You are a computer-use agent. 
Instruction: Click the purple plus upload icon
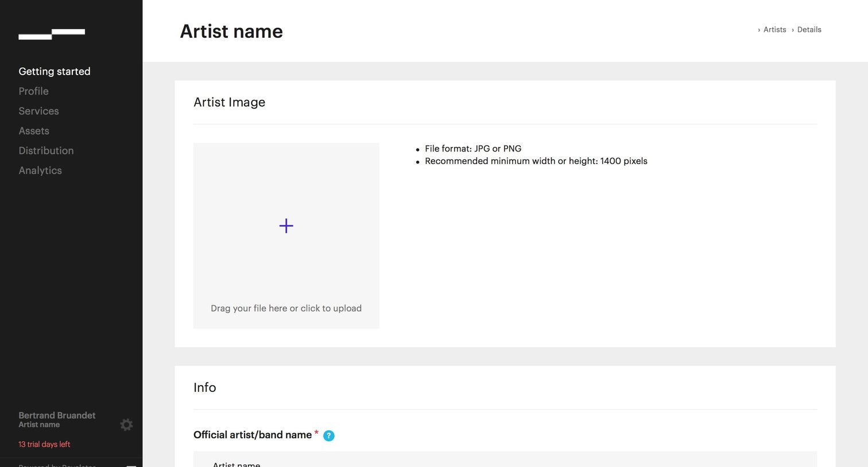tap(286, 226)
